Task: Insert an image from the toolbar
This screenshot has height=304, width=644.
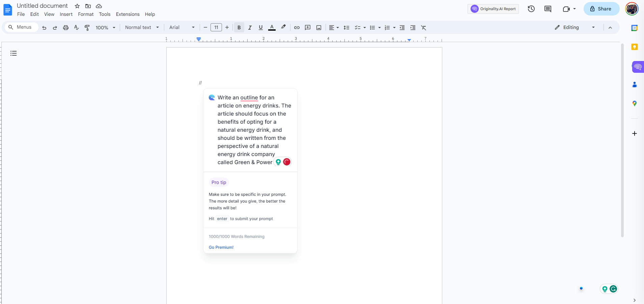Action: coord(318,28)
